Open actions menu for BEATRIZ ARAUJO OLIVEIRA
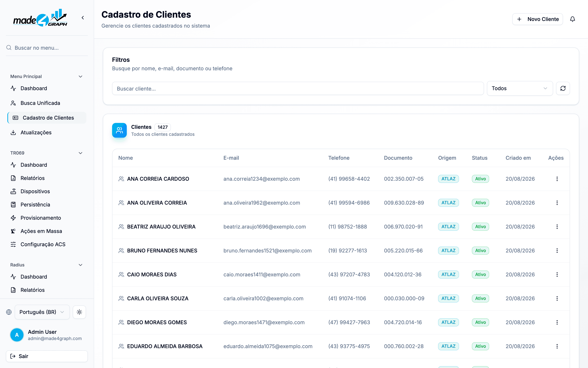The height and width of the screenshot is (368, 588). coord(557,227)
